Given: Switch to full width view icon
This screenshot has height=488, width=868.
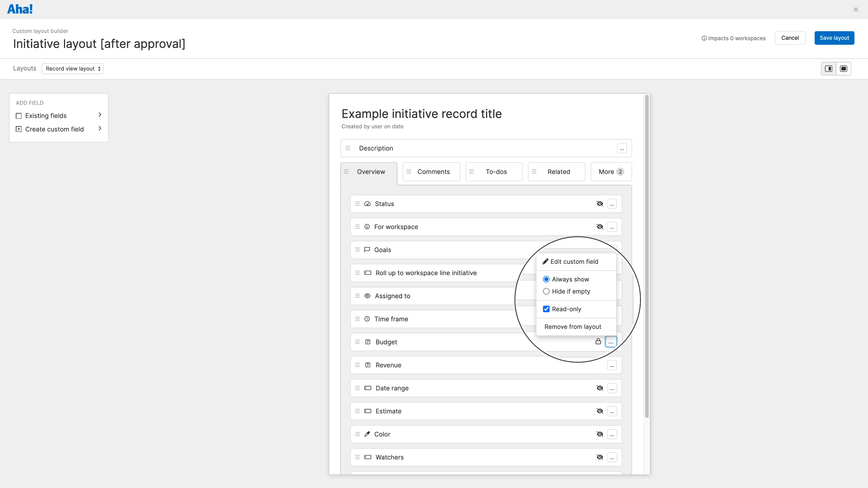Looking at the screenshot, I should click(844, 69).
